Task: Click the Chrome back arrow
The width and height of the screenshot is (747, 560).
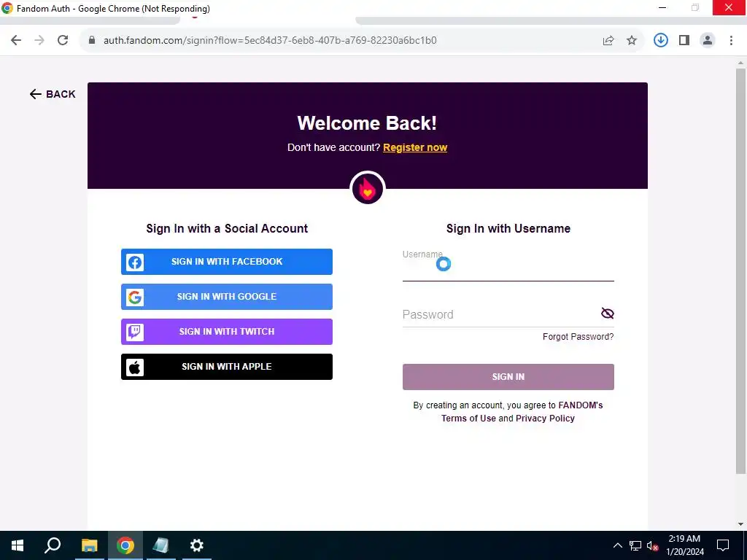Action: pyautogui.click(x=16, y=41)
